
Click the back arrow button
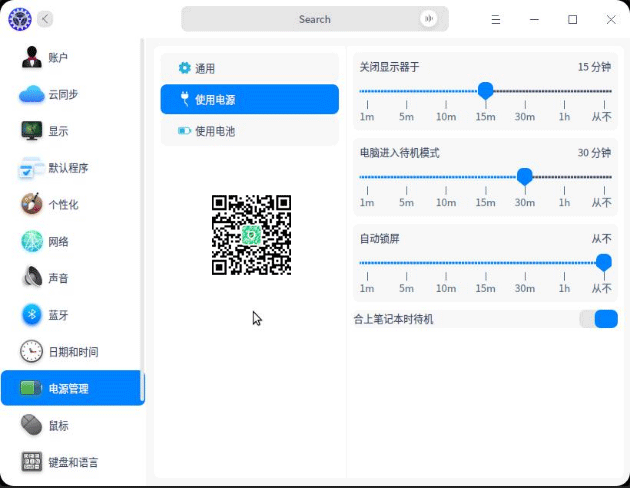[x=45, y=19]
